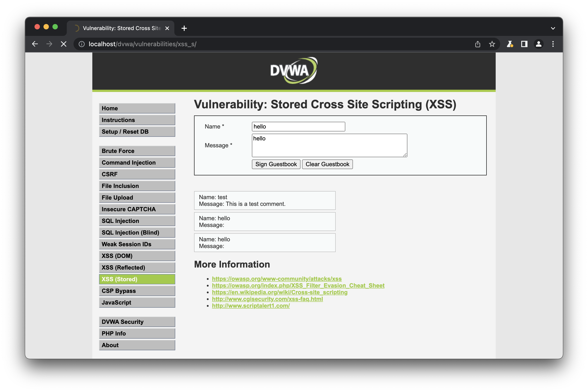The width and height of the screenshot is (588, 392).
Task: View site information icon in address bar
Action: tap(81, 44)
